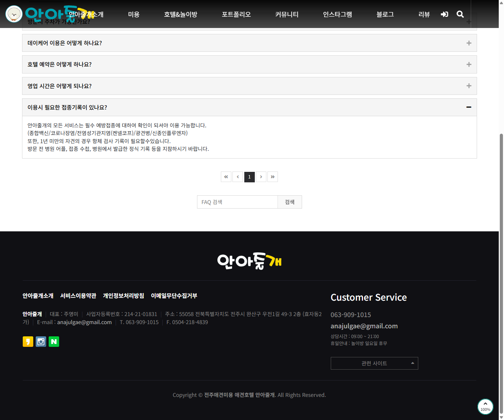The image size is (504, 420).
Task: Open the 이메일무단수집거부 footer link
Action: (174, 296)
